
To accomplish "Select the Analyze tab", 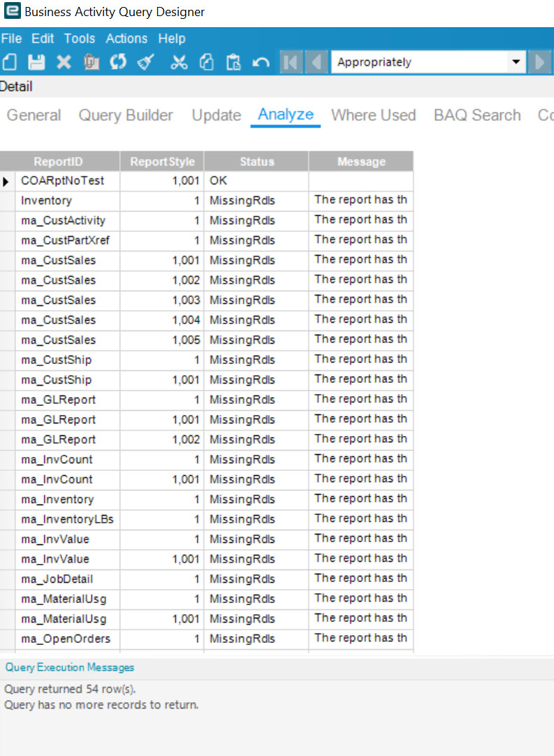I will tap(286, 115).
